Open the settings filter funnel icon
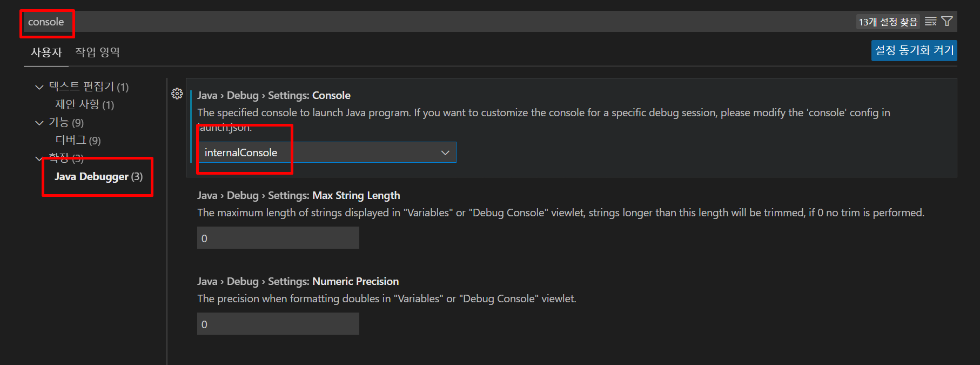 (x=947, y=22)
